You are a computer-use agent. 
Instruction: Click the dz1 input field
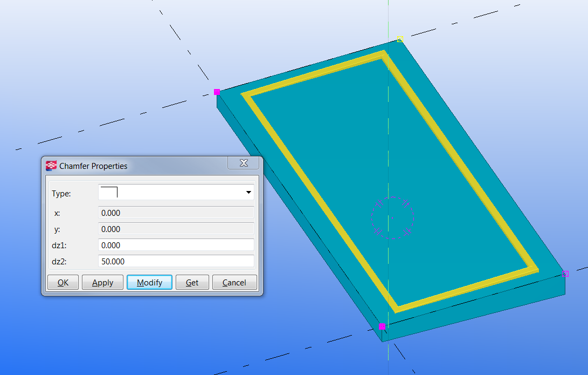(x=176, y=245)
